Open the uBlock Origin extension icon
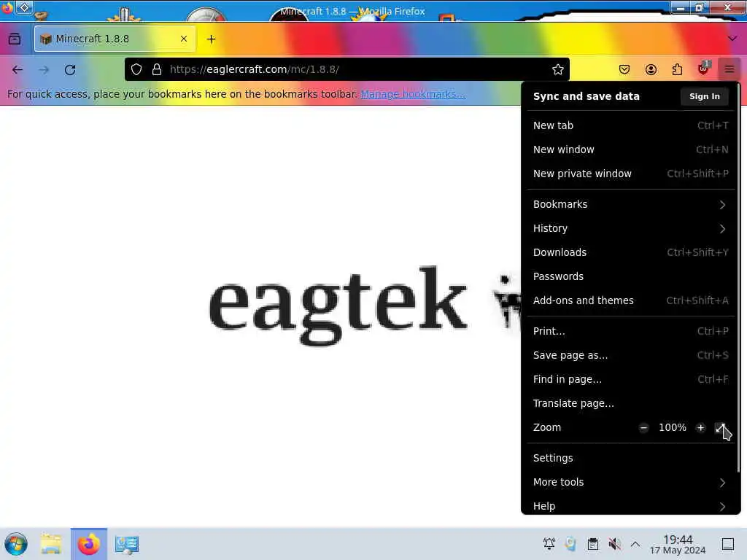The image size is (747, 560). [704, 69]
